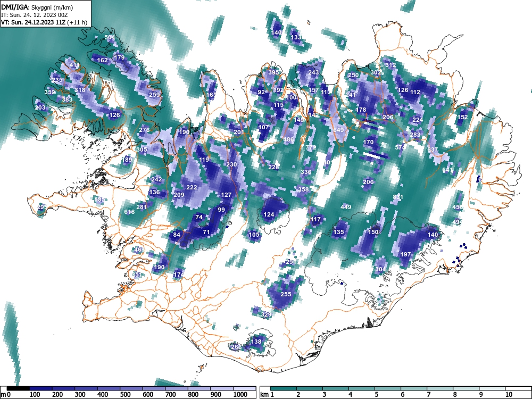Click the visibility value 574

pyautogui.click(x=400, y=147)
